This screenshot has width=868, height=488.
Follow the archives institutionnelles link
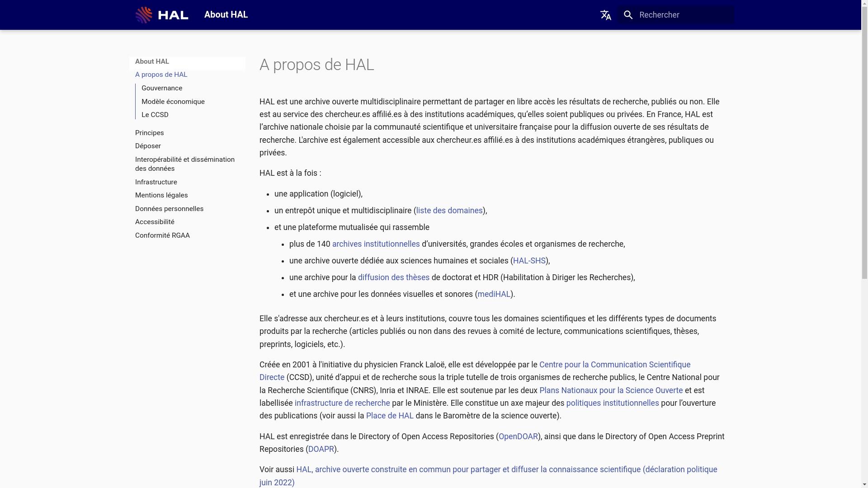pos(376,244)
